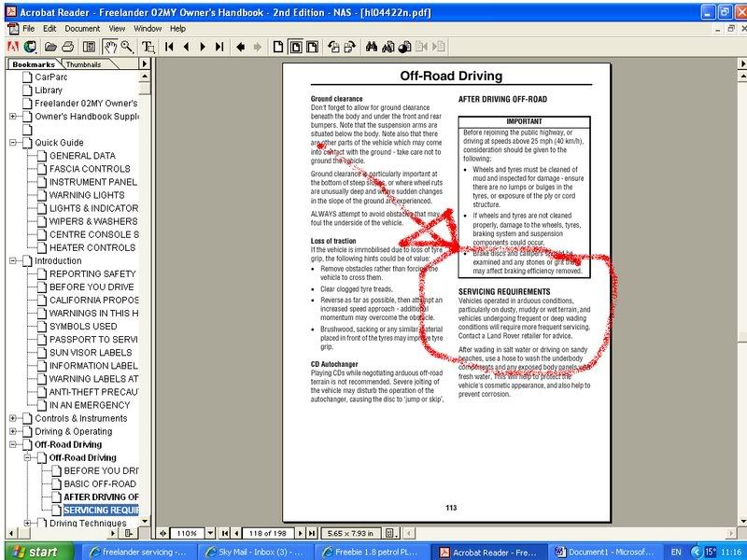The width and height of the screenshot is (747, 560).
Task: Click the web globe toolbar icon
Action: (x=30, y=47)
